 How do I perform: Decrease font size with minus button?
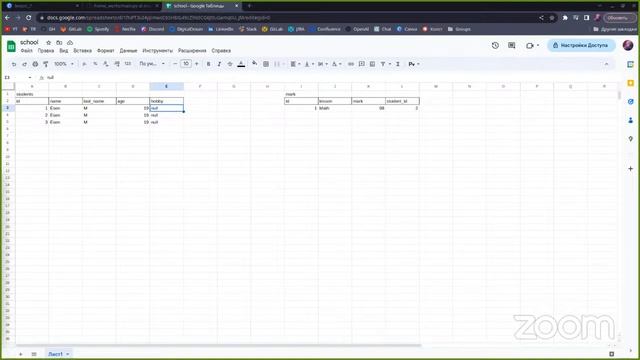click(175, 64)
